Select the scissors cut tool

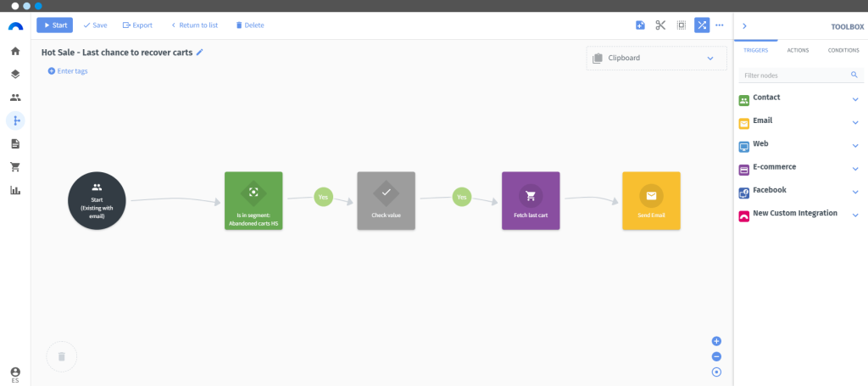(660, 25)
